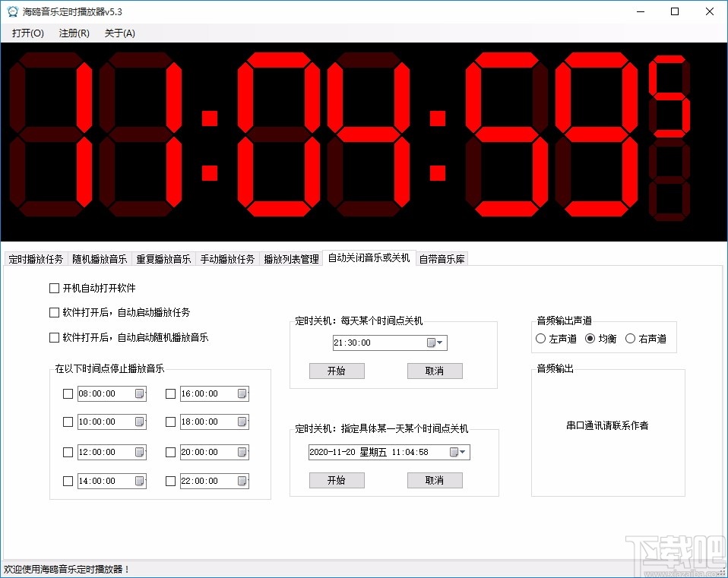Image resolution: width=728 pixels, height=578 pixels.
Task: Switch to the 播放列表管理 tab
Action: coord(291,257)
